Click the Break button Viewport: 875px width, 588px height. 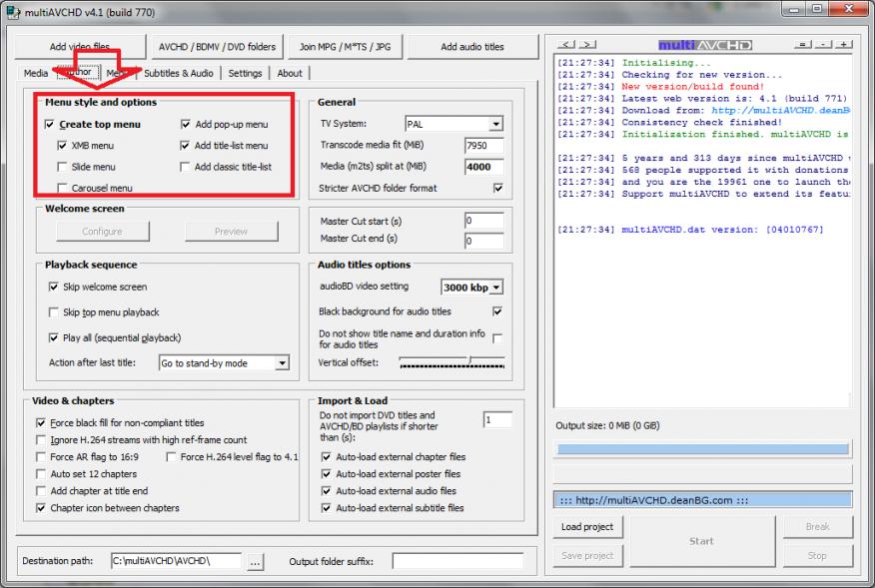tap(817, 527)
